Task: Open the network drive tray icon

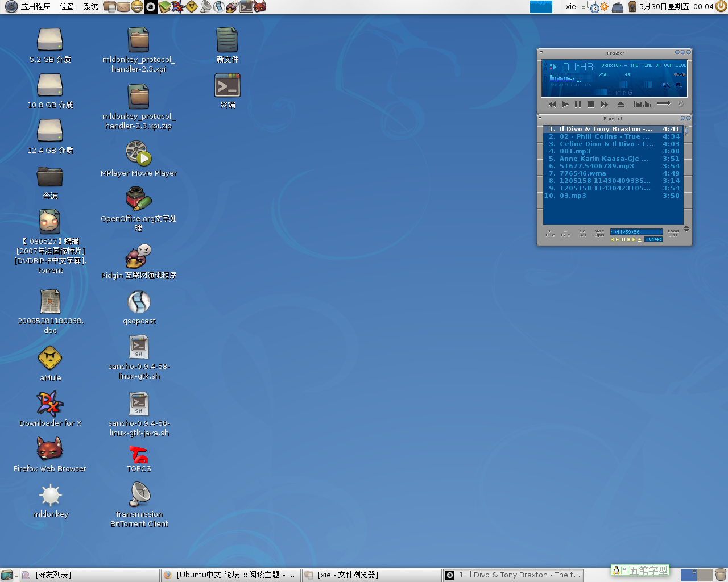Action: tap(618, 7)
